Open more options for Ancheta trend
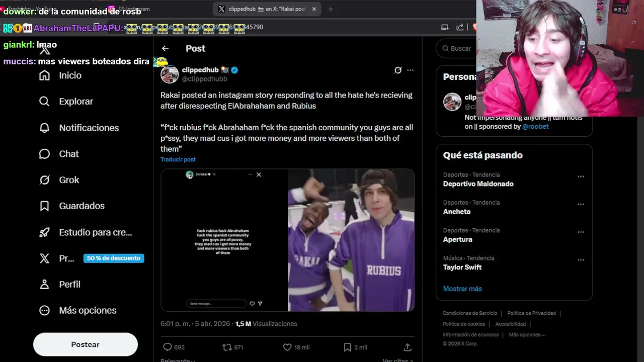 [581, 204]
